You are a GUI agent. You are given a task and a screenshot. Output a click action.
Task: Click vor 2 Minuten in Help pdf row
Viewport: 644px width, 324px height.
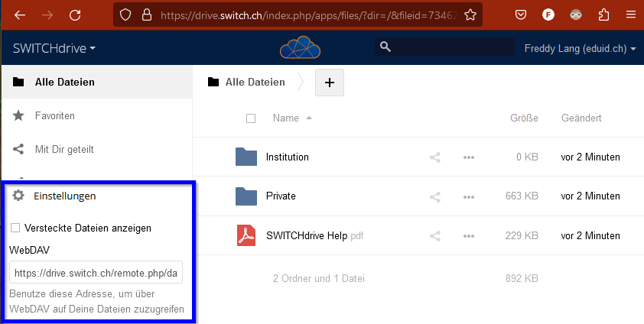point(590,236)
